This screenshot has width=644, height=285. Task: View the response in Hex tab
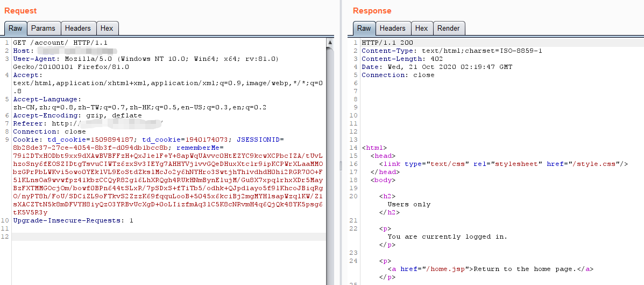tap(422, 29)
